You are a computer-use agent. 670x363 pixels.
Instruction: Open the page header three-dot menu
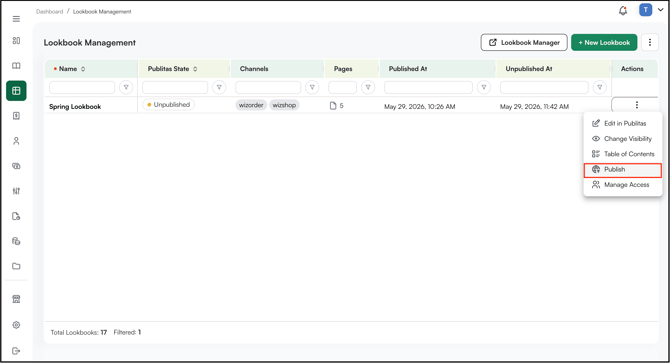click(649, 42)
